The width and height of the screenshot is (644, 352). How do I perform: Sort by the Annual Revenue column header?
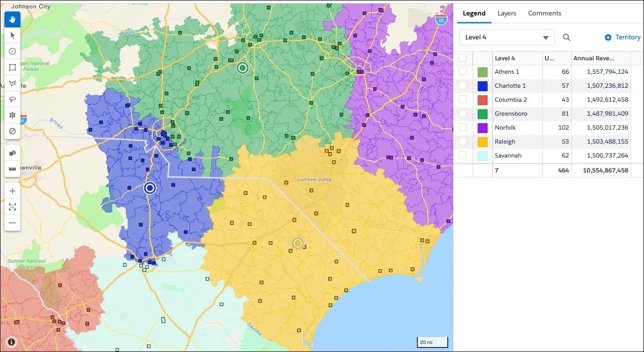(x=601, y=58)
